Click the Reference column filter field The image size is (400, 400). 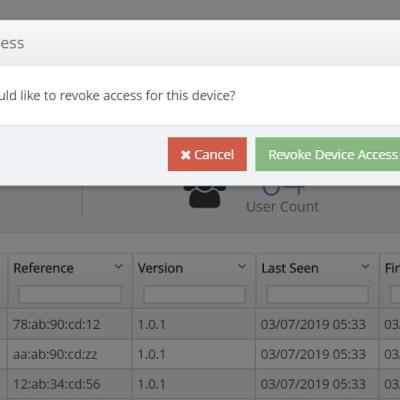[x=70, y=295]
